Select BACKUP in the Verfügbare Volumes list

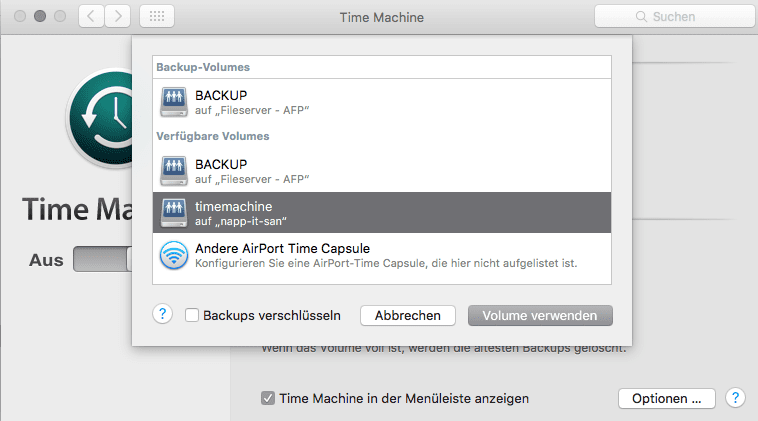coord(380,170)
